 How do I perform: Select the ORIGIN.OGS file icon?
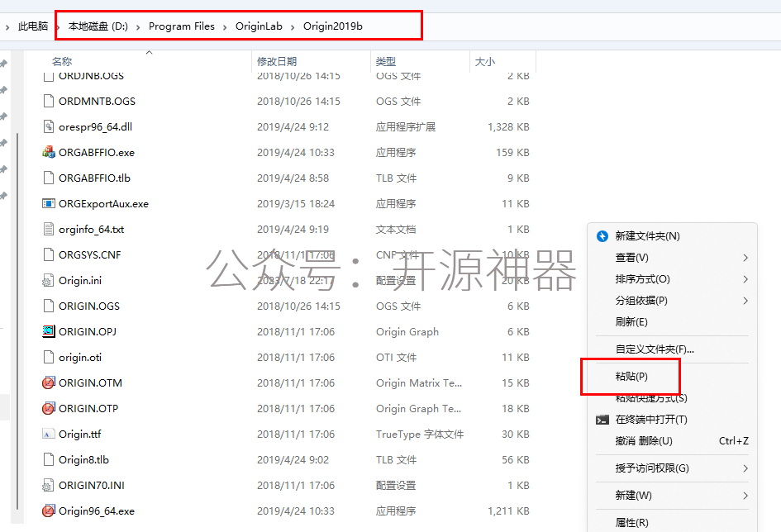[x=48, y=306]
